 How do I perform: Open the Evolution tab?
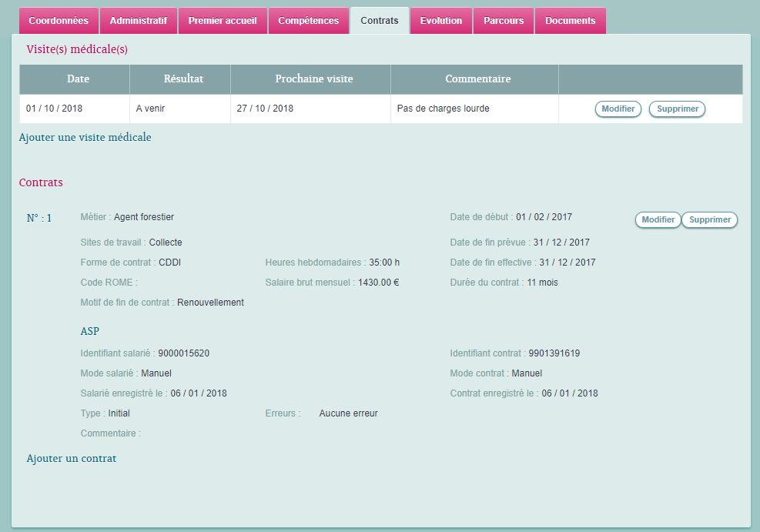click(x=441, y=21)
